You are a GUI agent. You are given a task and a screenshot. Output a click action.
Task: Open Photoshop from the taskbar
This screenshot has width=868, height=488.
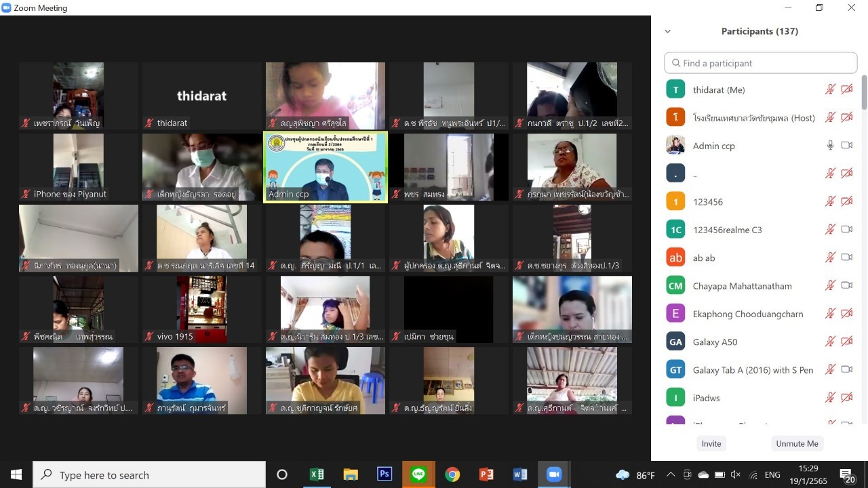pos(384,474)
